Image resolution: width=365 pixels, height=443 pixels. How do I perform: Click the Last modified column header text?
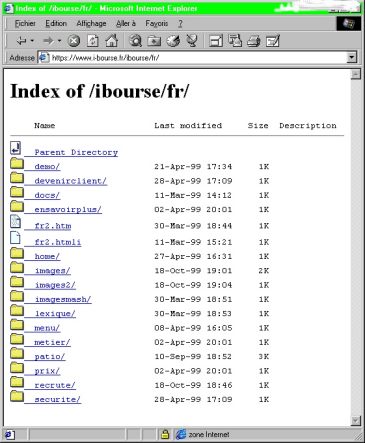pos(188,126)
